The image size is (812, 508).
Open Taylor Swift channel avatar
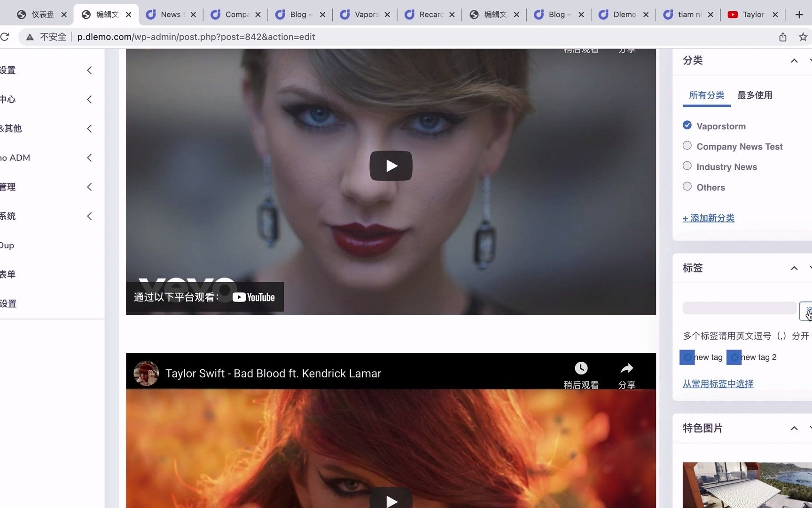click(x=146, y=373)
